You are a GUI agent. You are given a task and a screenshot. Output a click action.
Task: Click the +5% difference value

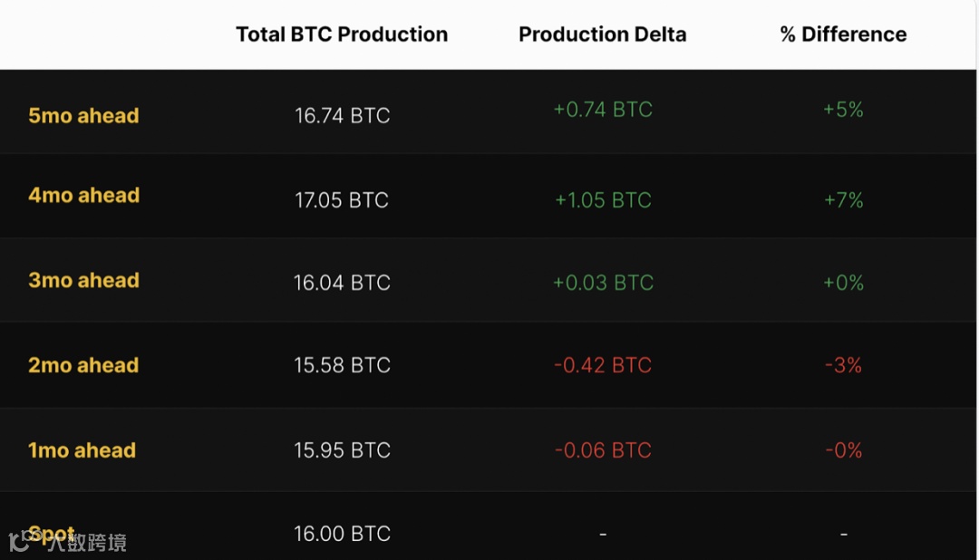coord(843,110)
